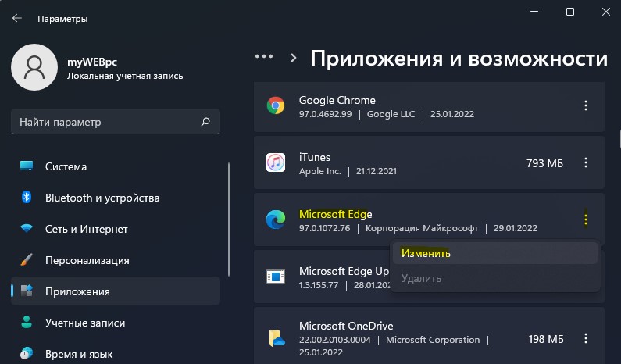621x364 pixels.
Task: Click the Приложения sidebar icon
Action: coord(27,291)
